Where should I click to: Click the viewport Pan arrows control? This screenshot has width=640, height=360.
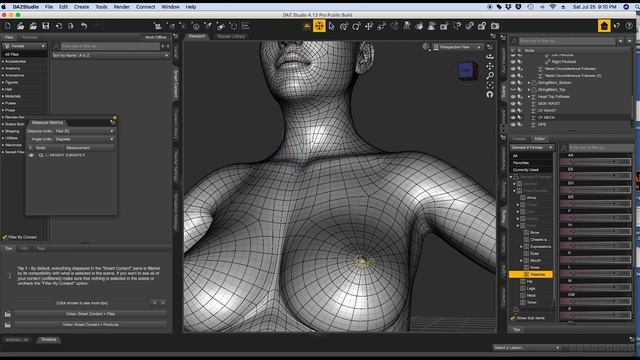tap(490, 66)
